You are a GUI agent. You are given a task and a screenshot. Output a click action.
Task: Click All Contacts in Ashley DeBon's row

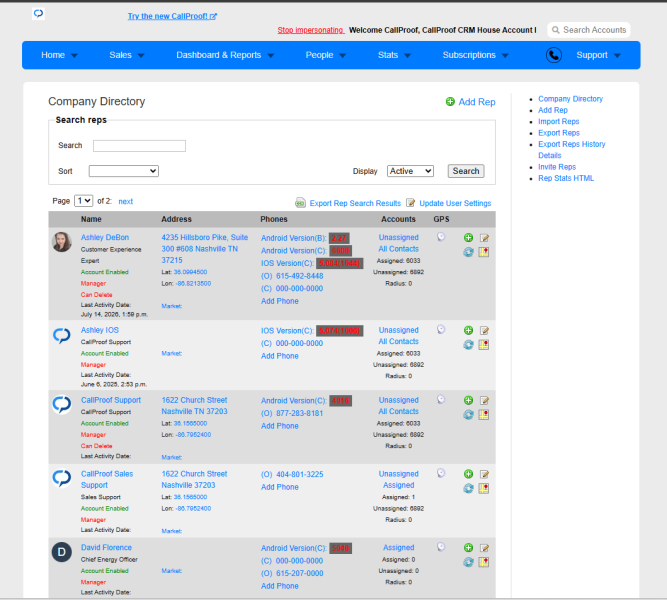click(x=399, y=249)
